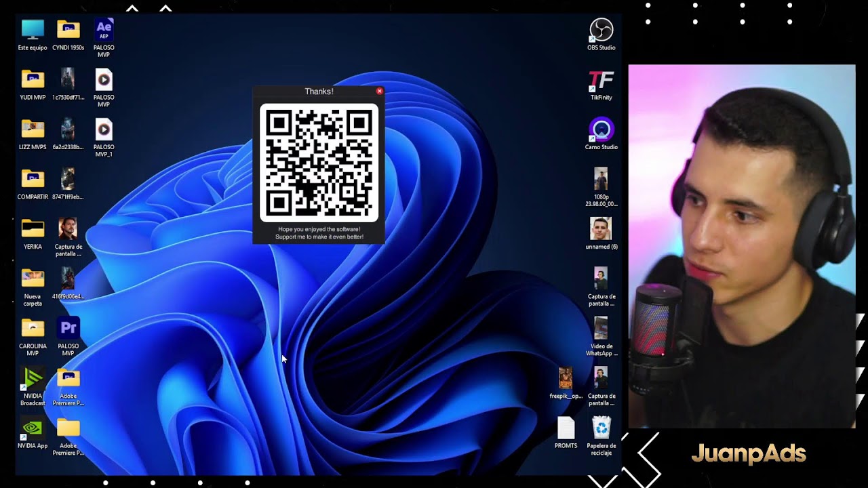Select the NVIDIA App shortcut
This screenshot has width=868, height=488.
click(x=33, y=434)
